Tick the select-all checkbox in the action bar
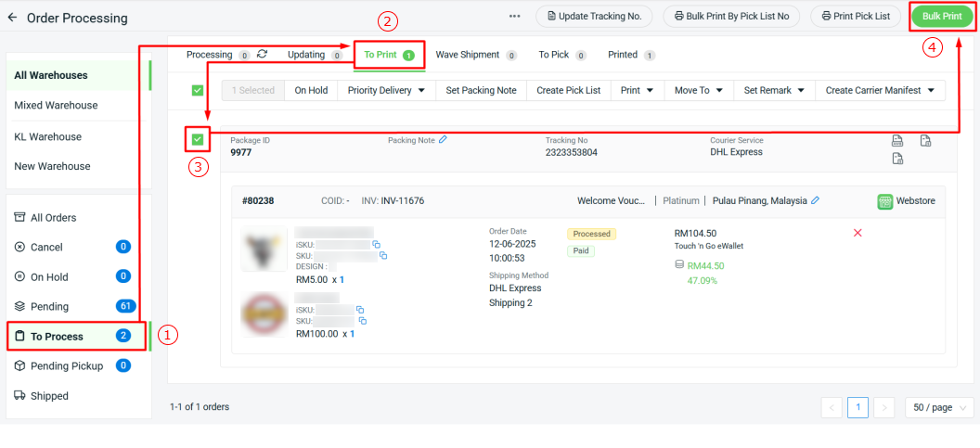 coord(198,91)
